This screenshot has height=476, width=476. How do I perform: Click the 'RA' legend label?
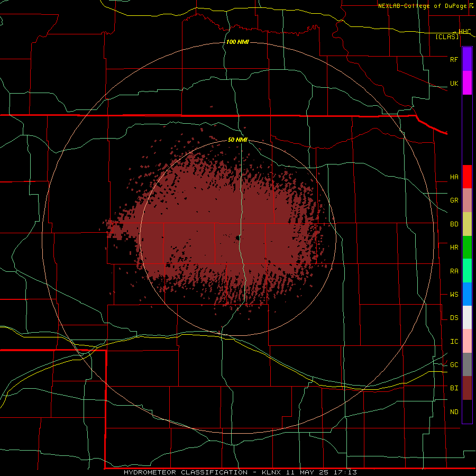point(454,271)
